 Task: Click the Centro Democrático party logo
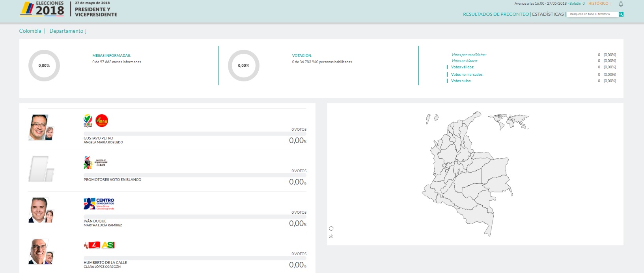pyautogui.click(x=99, y=204)
